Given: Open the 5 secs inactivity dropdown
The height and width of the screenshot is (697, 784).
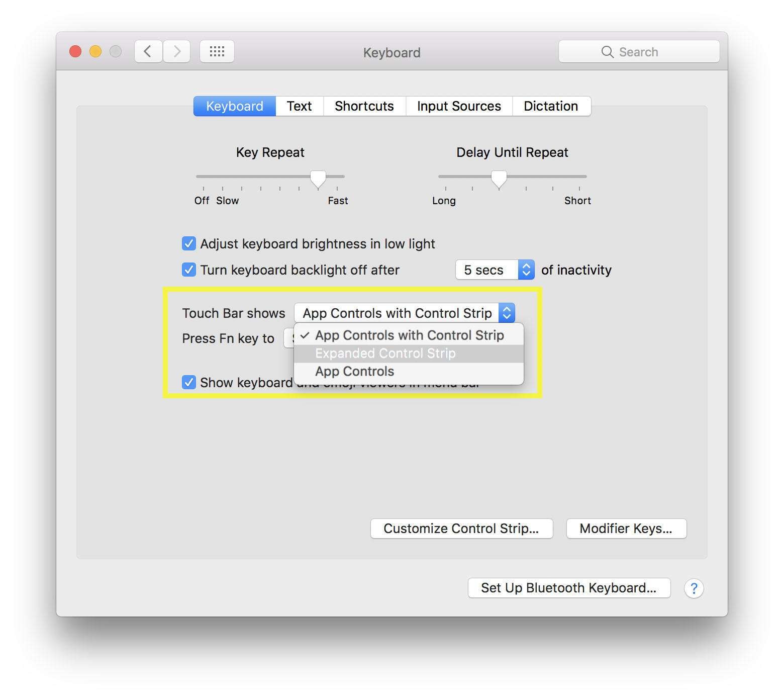Looking at the screenshot, I should 495,270.
